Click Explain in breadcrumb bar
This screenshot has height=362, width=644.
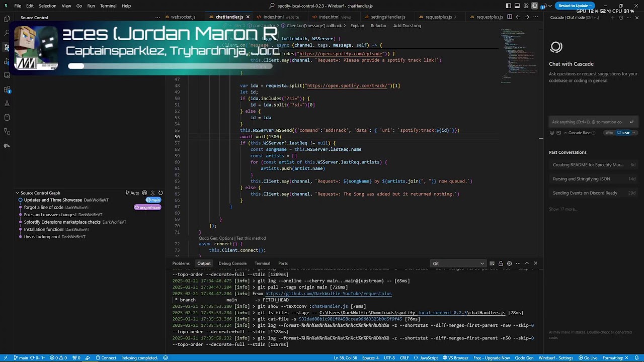(357, 26)
